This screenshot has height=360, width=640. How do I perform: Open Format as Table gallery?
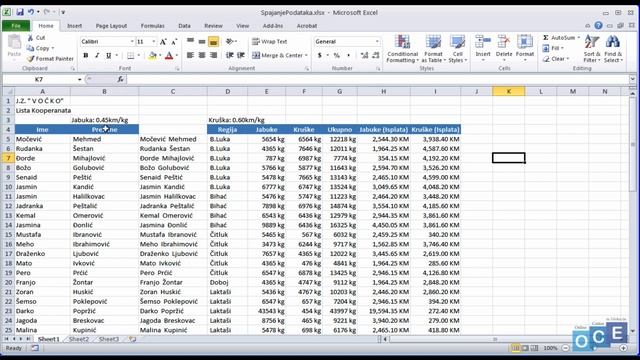coord(433,49)
